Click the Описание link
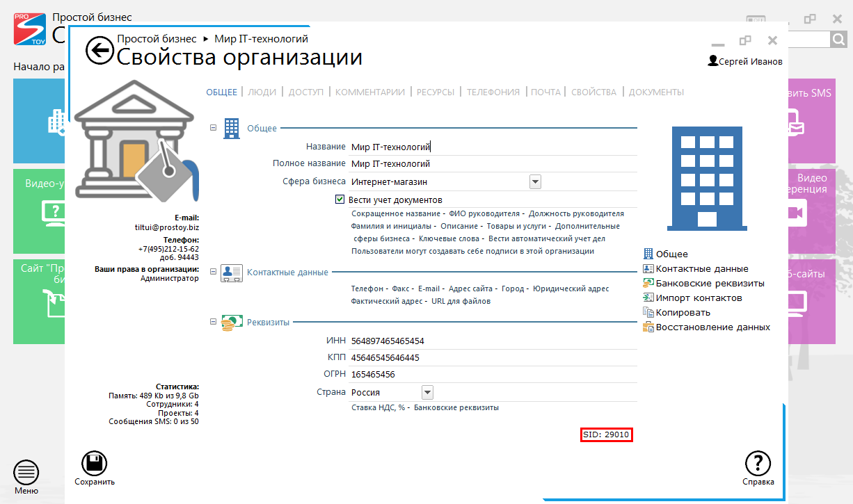 pos(459,226)
